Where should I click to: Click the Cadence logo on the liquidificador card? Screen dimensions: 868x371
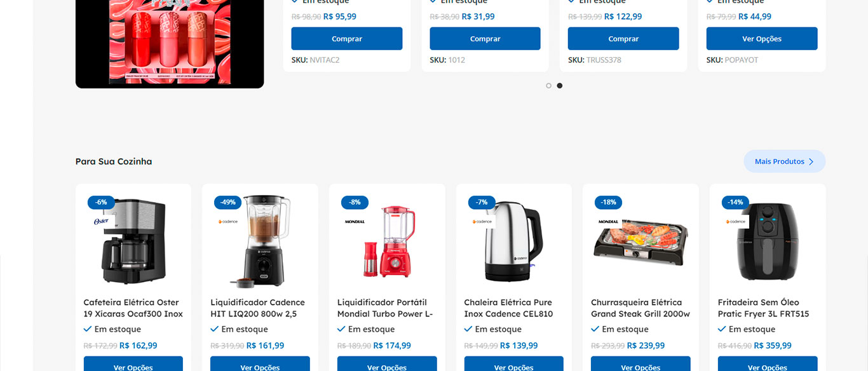click(228, 221)
